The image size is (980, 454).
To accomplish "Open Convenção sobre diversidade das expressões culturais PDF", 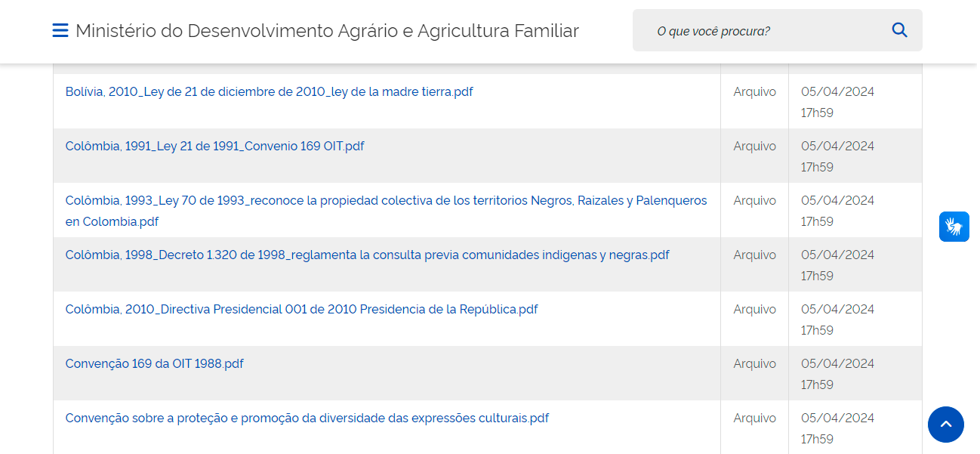I will point(307,418).
